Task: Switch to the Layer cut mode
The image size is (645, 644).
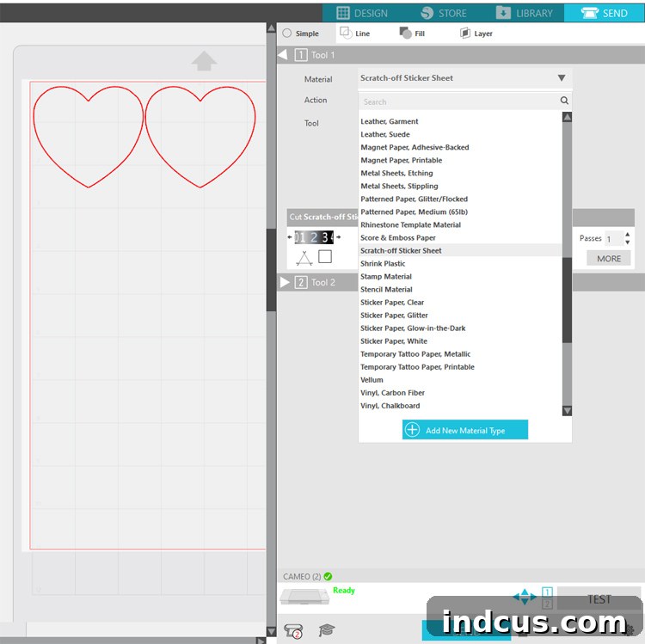Action: coord(476,33)
